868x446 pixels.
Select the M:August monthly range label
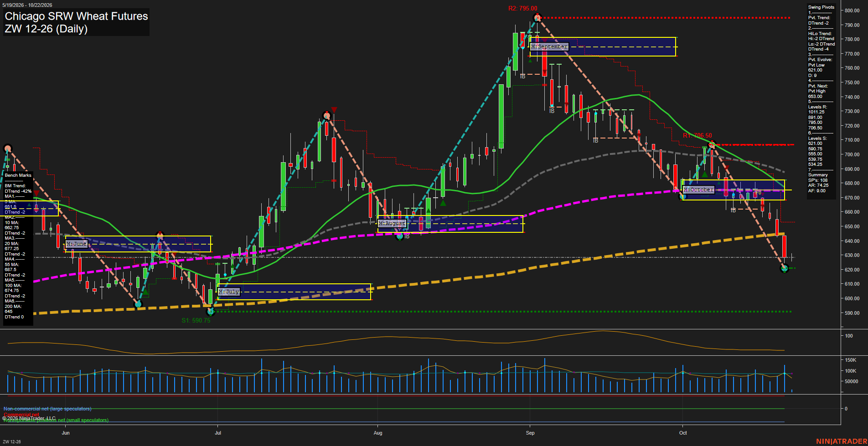[392, 223]
